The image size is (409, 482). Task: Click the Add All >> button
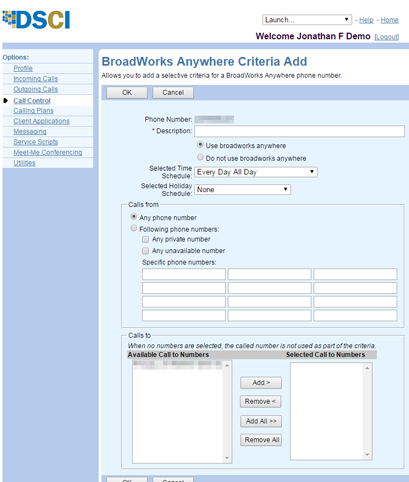point(261,421)
